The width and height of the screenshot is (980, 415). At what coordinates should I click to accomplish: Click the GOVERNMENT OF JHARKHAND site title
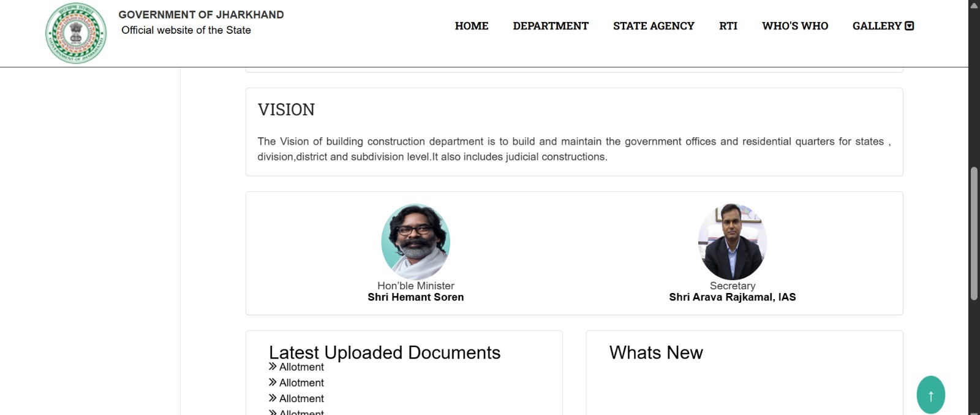[201, 15]
